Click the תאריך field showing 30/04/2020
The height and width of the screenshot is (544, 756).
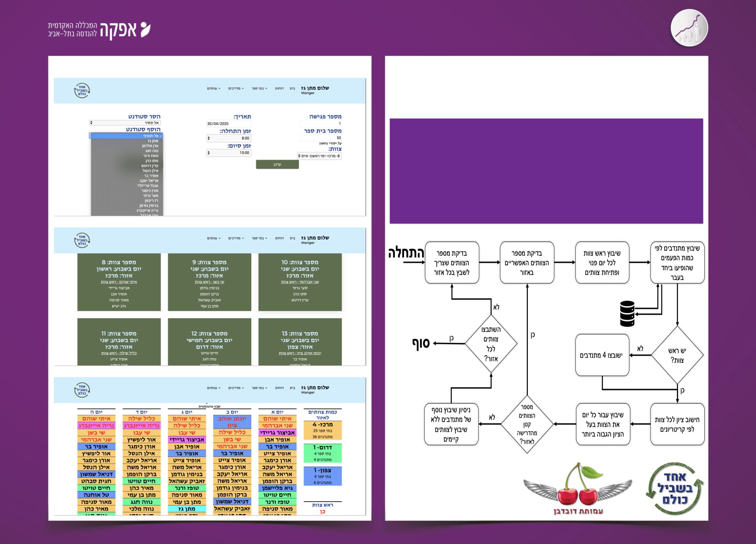(229, 123)
